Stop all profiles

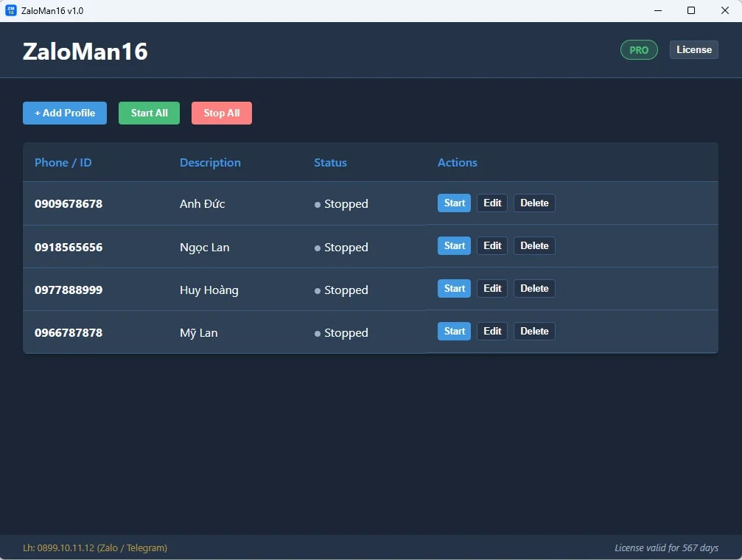[x=221, y=113]
